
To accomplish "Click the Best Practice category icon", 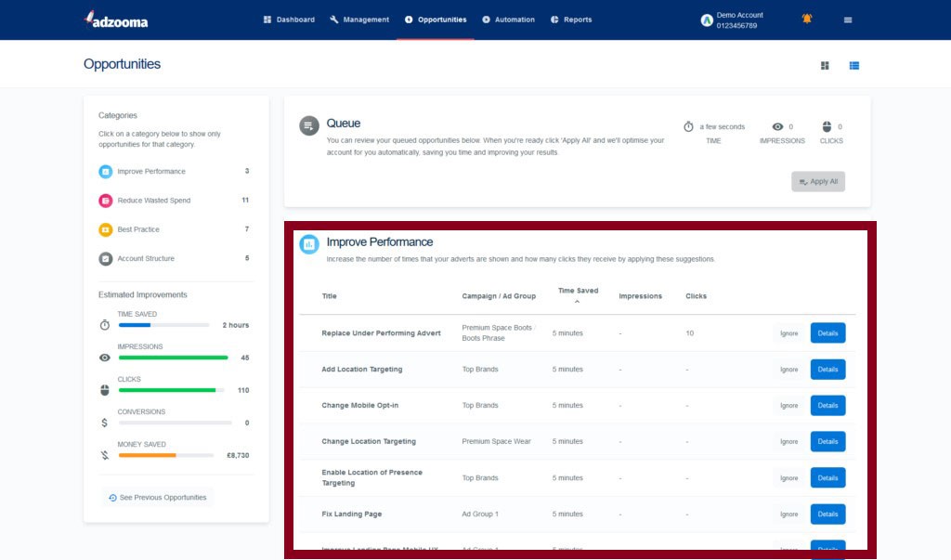I will pyautogui.click(x=106, y=229).
